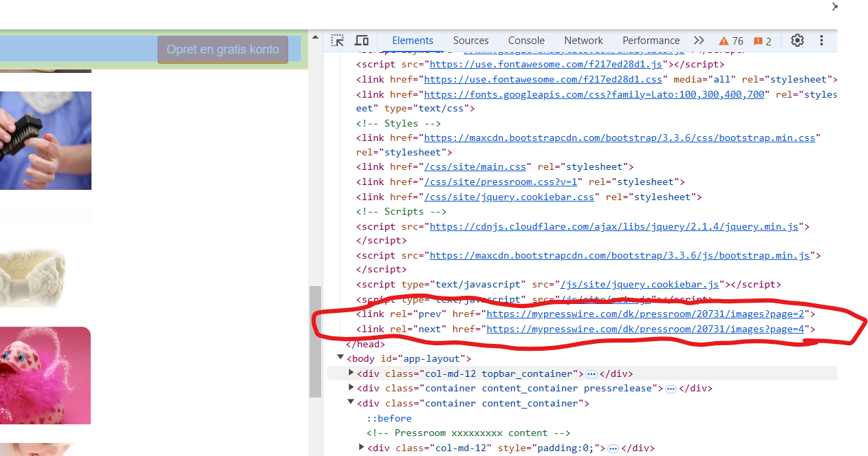
Task: Open the /js/site/jquery.cookiebar.js link
Action: [640, 285]
